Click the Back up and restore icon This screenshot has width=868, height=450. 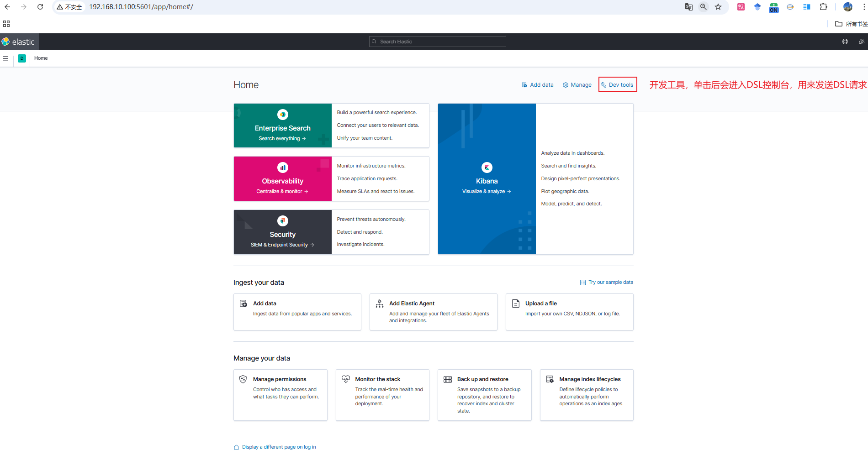tap(448, 379)
